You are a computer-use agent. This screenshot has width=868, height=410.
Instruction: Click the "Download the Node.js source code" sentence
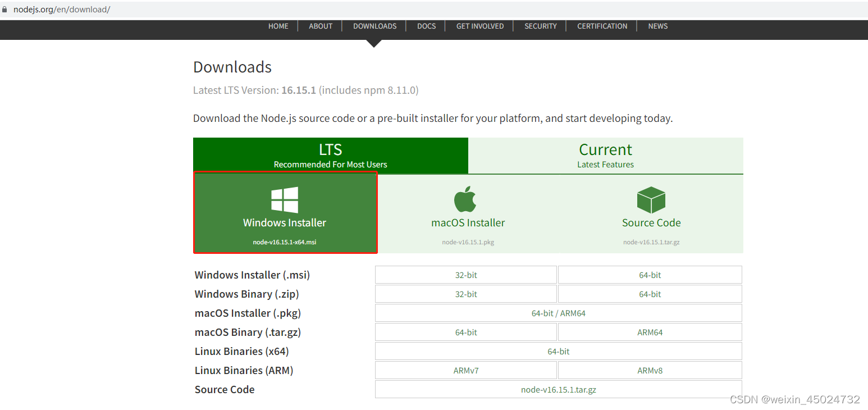pos(433,119)
